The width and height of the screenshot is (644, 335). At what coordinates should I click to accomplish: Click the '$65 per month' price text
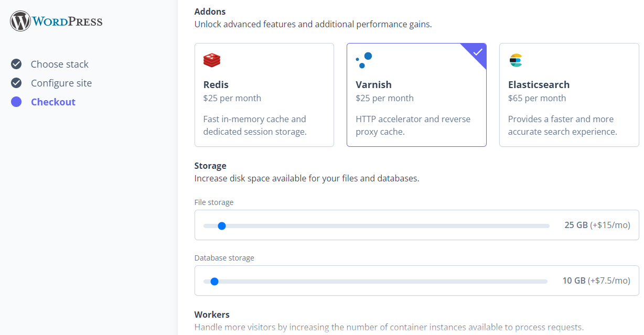[537, 98]
